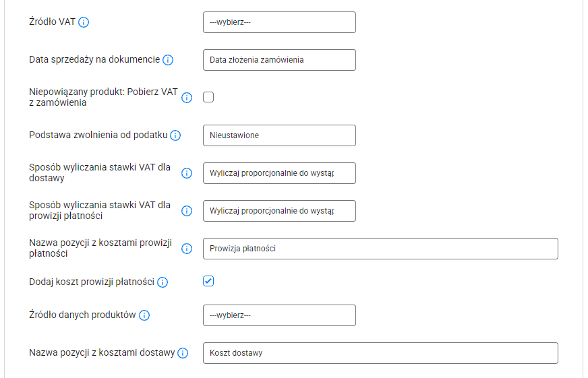
Task: Open the Źródło VAT dropdown
Action: [x=279, y=22]
